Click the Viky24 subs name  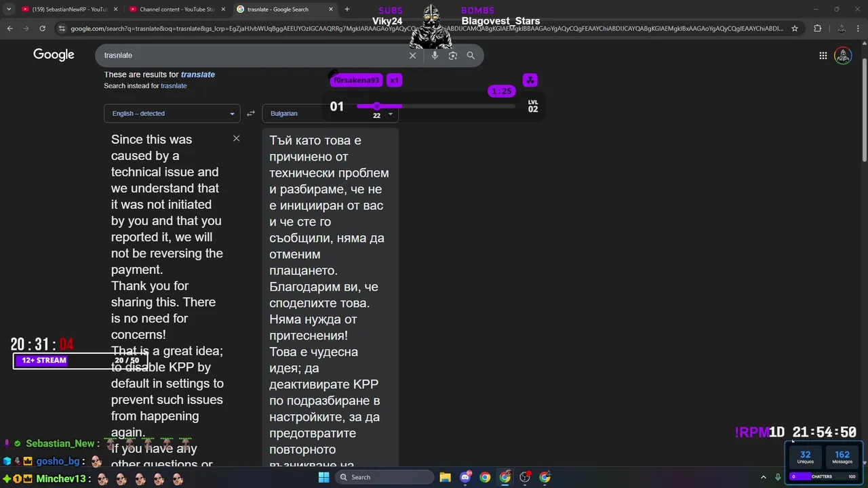click(387, 21)
